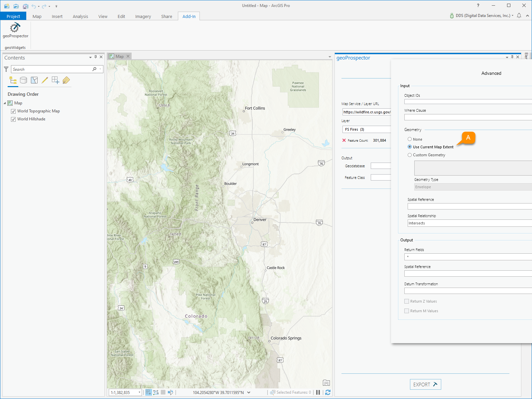Click the Where Clause input field

coord(468,117)
